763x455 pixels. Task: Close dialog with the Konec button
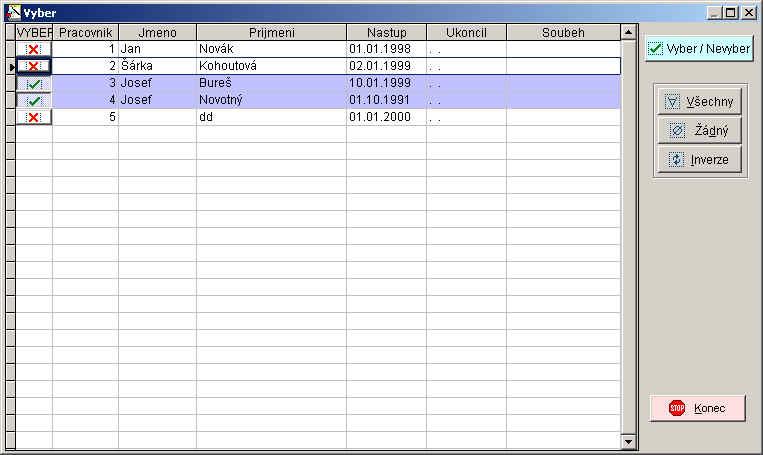click(x=697, y=408)
